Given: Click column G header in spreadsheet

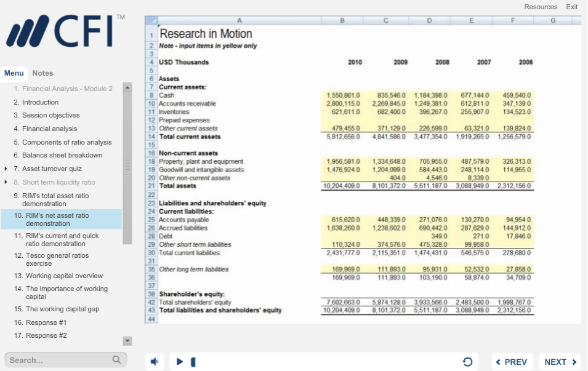Looking at the screenshot, I should 553,20.
